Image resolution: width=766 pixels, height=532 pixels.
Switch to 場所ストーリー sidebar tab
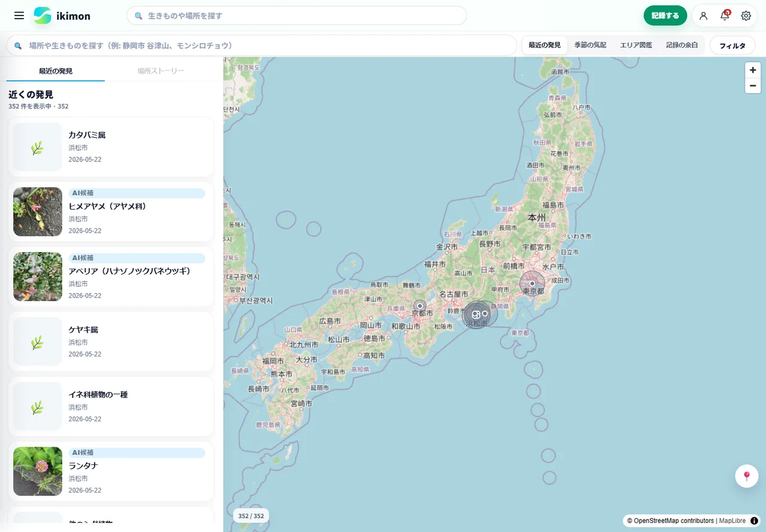click(x=161, y=71)
